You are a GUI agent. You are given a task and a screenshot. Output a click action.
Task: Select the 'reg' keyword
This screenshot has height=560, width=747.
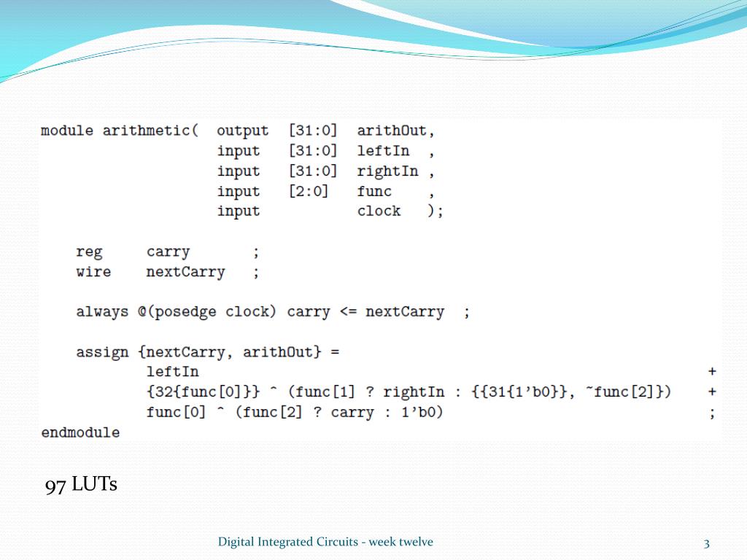89,252
